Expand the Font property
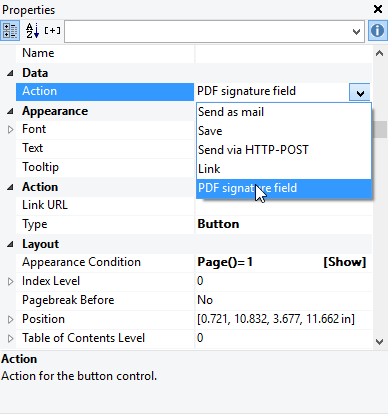 pos(10,130)
